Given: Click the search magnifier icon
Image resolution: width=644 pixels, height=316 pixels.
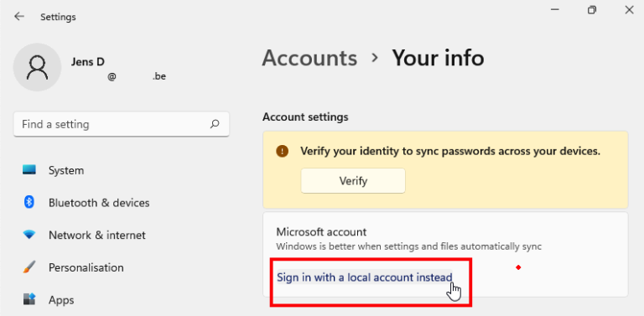Looking at the screenshot, I should (215, 124).
